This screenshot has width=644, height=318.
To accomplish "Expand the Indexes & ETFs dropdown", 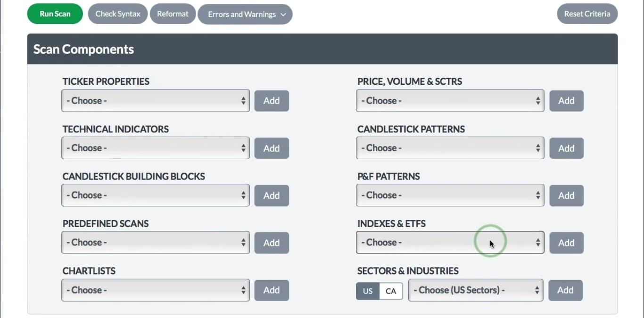I will point(450,243).
